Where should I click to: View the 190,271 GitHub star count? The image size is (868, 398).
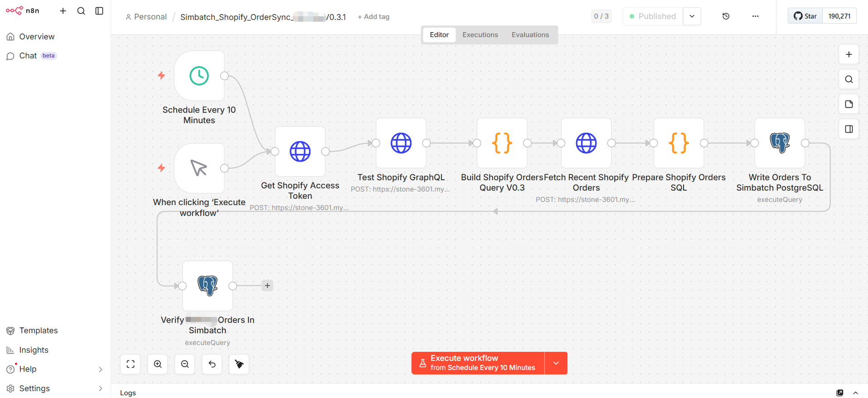(839, 16)
